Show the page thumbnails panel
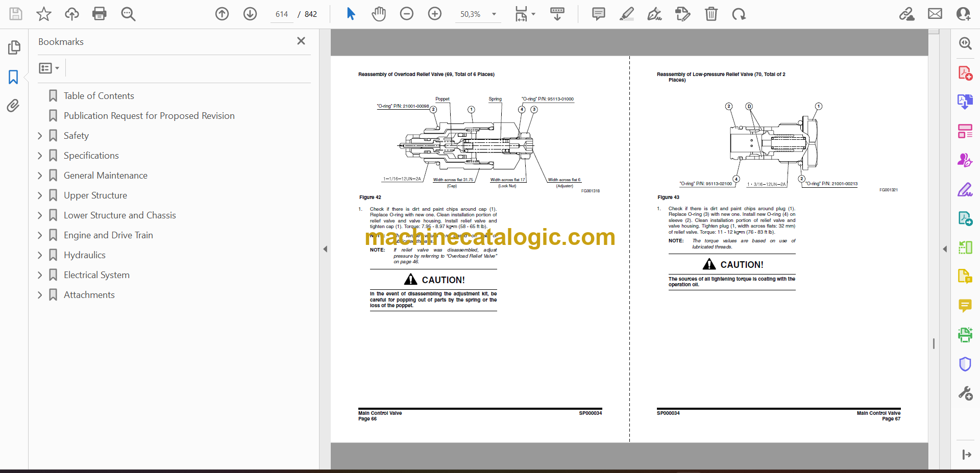The width and height of the screenshot is (980, 473). coord(14,47)
